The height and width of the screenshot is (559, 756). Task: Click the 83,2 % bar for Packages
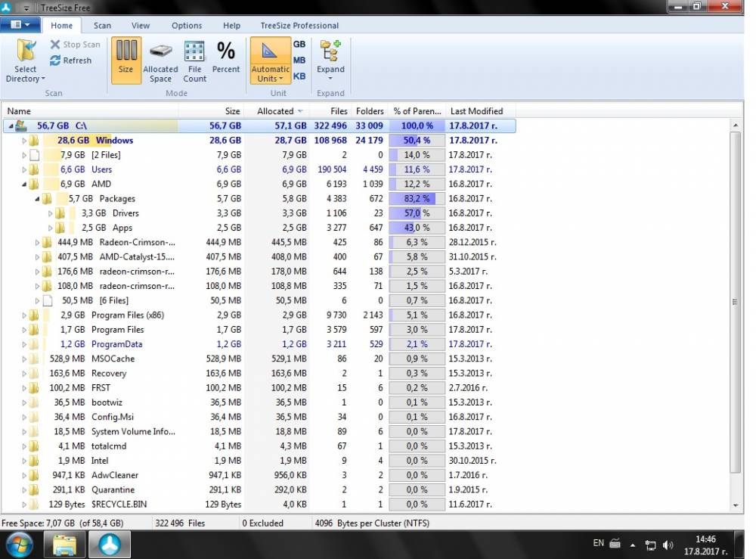pyautogui.click(x=417, y=199)
